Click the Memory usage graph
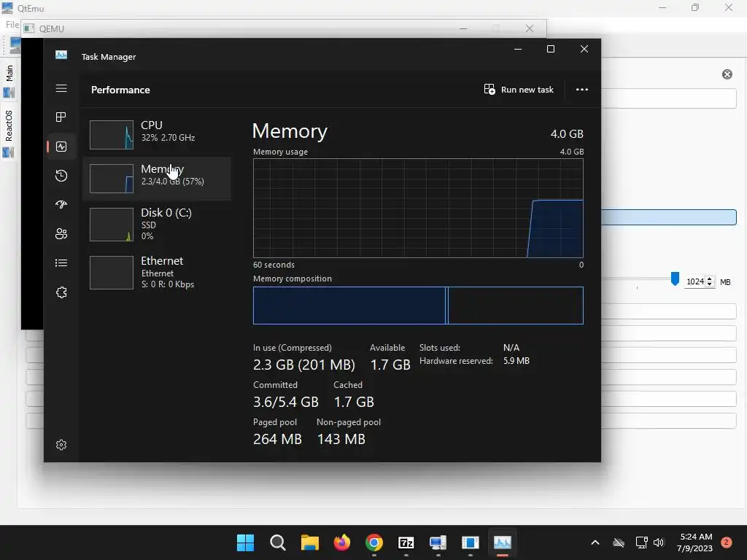 tap(418, 208)
